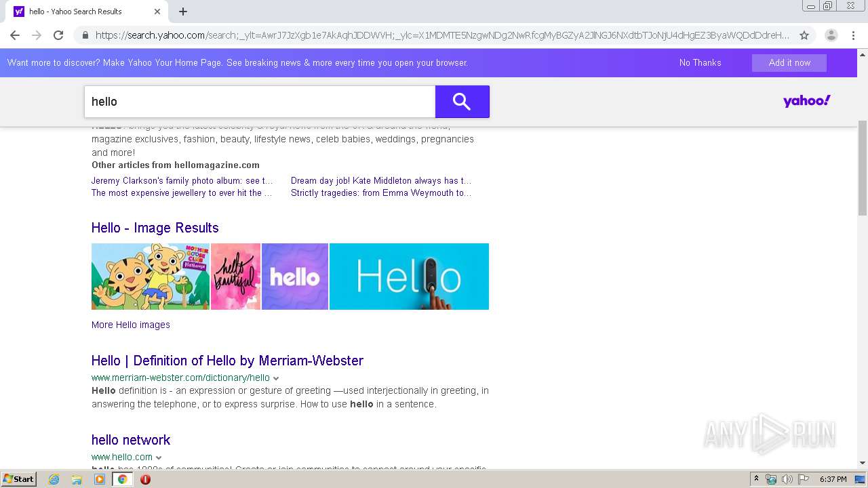Click the scrollbar down arrow

(863, 463)
